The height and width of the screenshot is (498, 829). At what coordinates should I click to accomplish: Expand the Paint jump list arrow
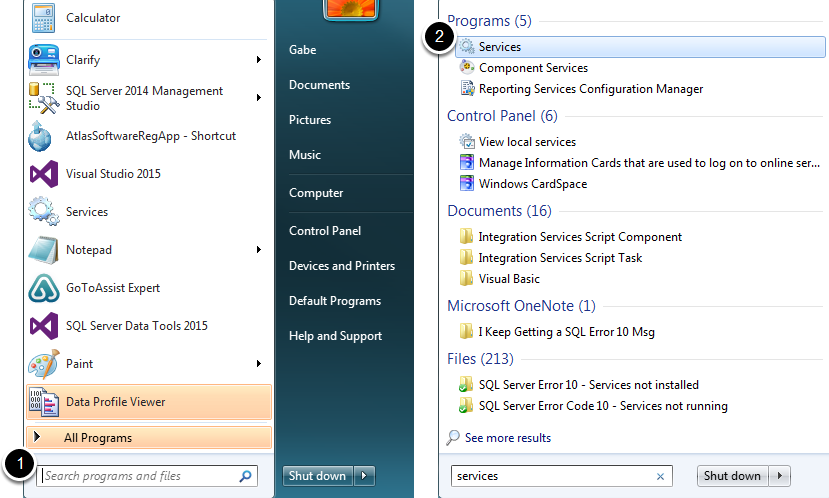tap(259, 364)
